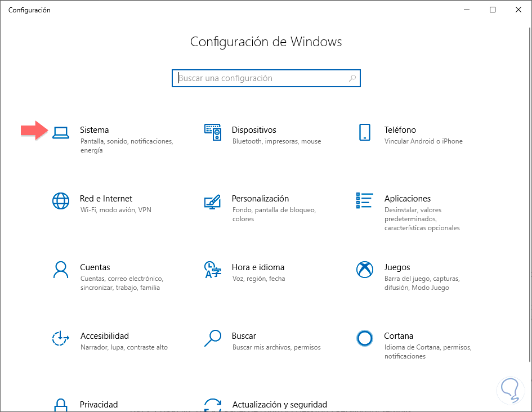Image resolution: width=532 pixels, height=412 pixels.
Task: Click 'Fondo, pantalla de bloqueo, colores' text
Action: [x=274, y=214]
